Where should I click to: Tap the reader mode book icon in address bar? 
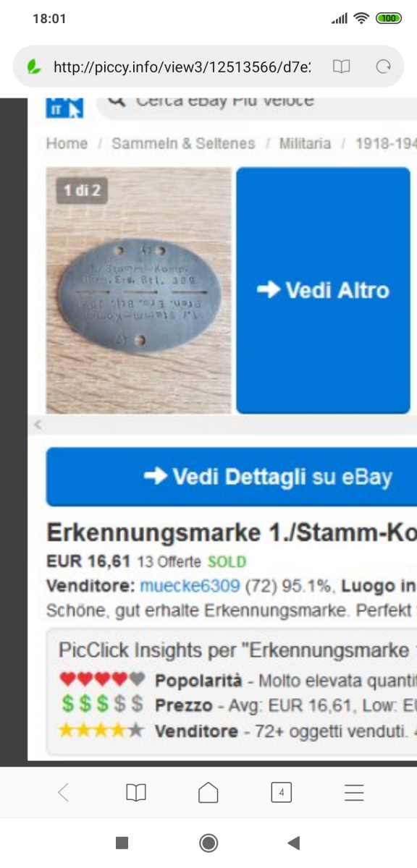[341, 67]
